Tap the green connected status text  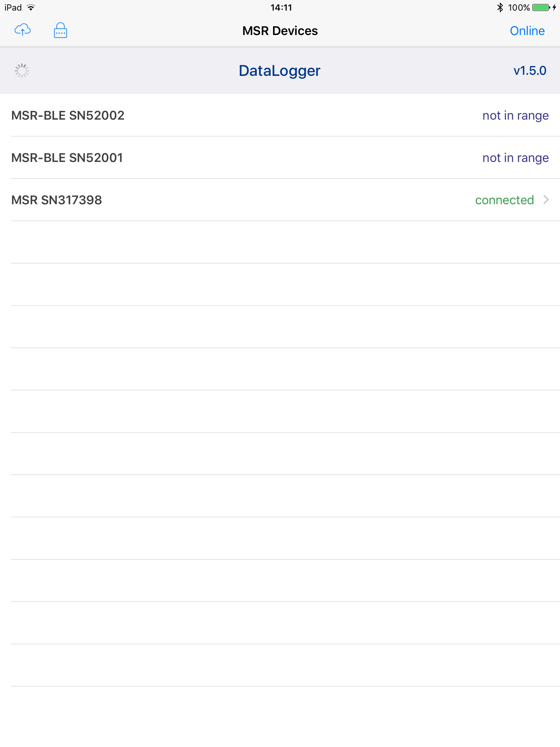point(505,200)
